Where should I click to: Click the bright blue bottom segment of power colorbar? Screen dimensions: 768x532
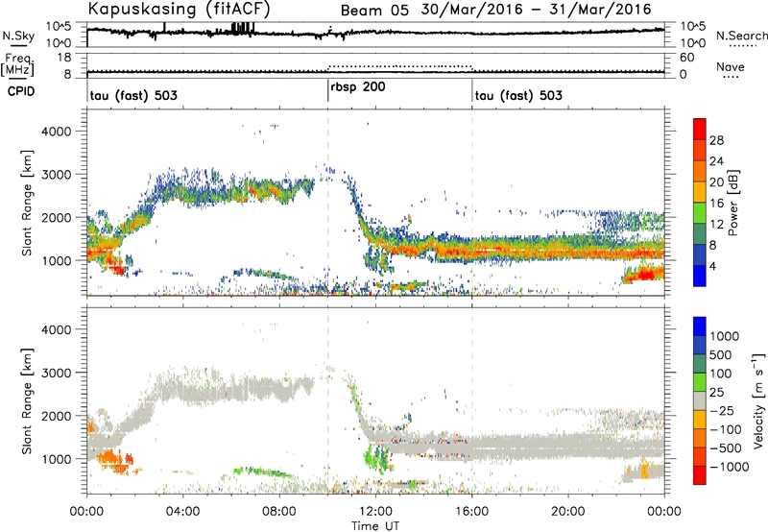pos(700,276)
